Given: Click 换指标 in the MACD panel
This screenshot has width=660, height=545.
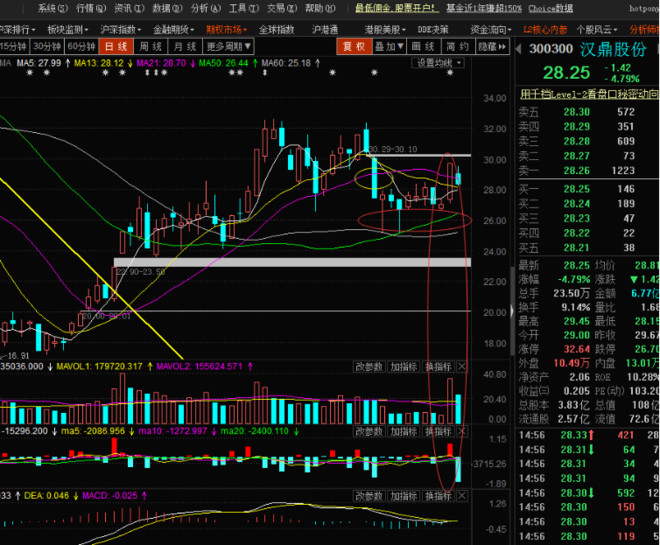Looking at the screenshot, I should 438,496.
